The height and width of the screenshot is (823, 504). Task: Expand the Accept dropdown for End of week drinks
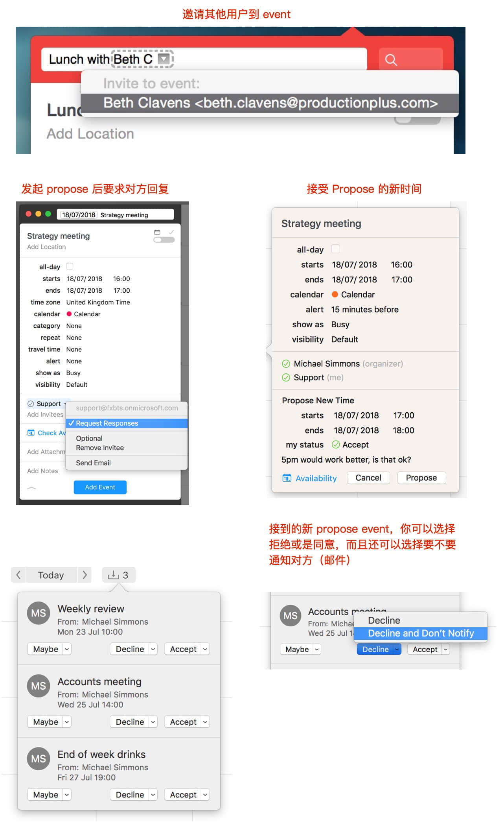coord(205,795)
